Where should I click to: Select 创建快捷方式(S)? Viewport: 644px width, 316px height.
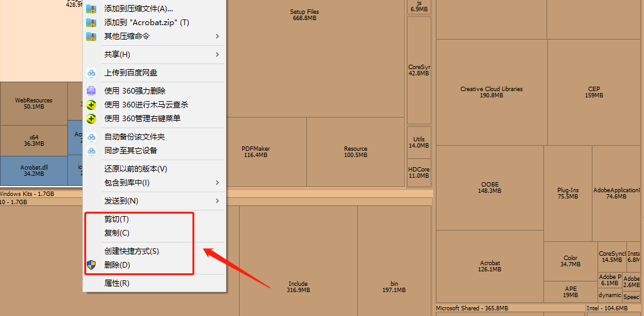point(155,251)
